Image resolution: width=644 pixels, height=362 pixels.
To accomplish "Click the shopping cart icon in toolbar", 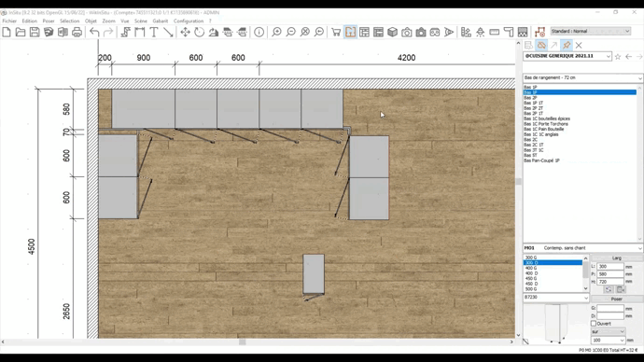I will [336, 32].
